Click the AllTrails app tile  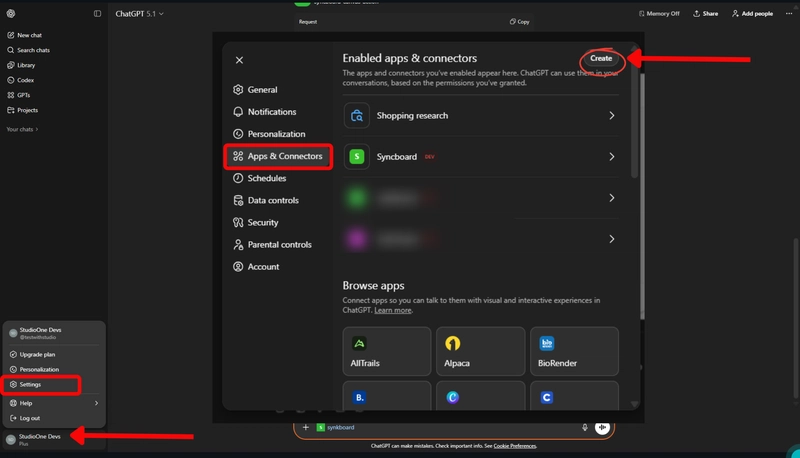point(387,350)
